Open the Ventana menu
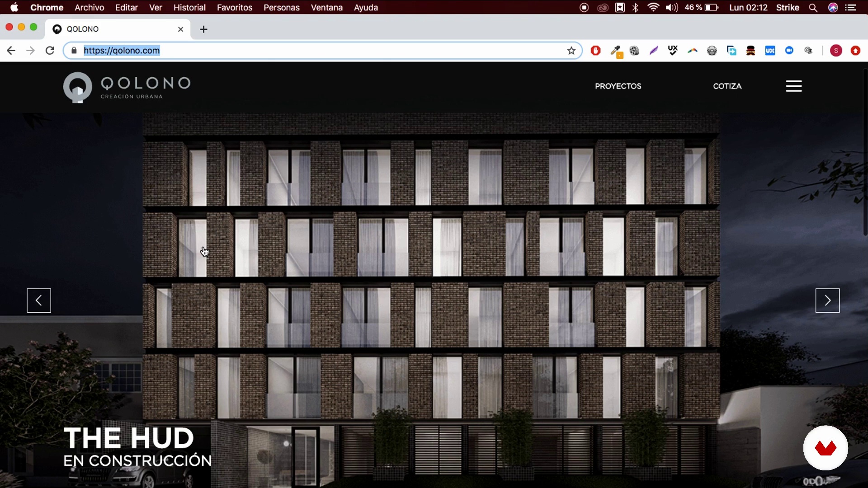 (x=327, y=7)
